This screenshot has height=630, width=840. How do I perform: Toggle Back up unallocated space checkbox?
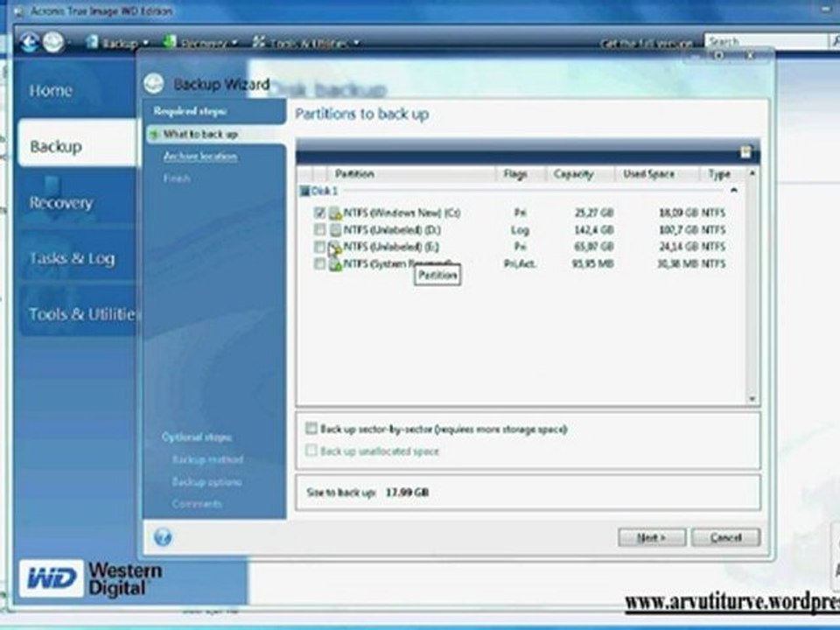tap(311, 450)
